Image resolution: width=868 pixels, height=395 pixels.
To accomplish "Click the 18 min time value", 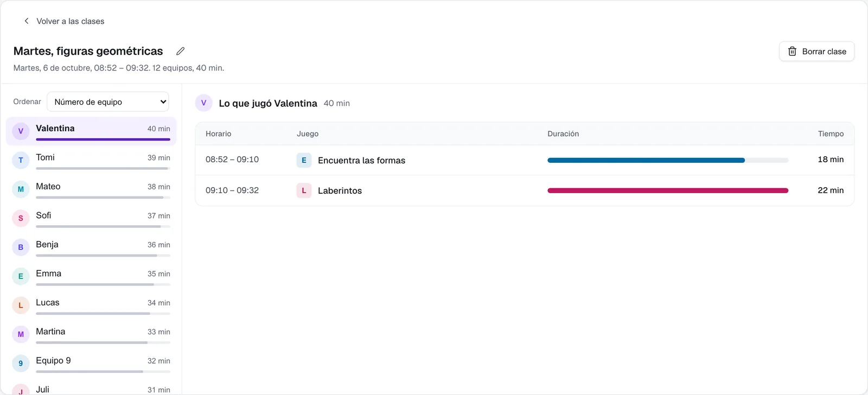I will pos(831,160).
